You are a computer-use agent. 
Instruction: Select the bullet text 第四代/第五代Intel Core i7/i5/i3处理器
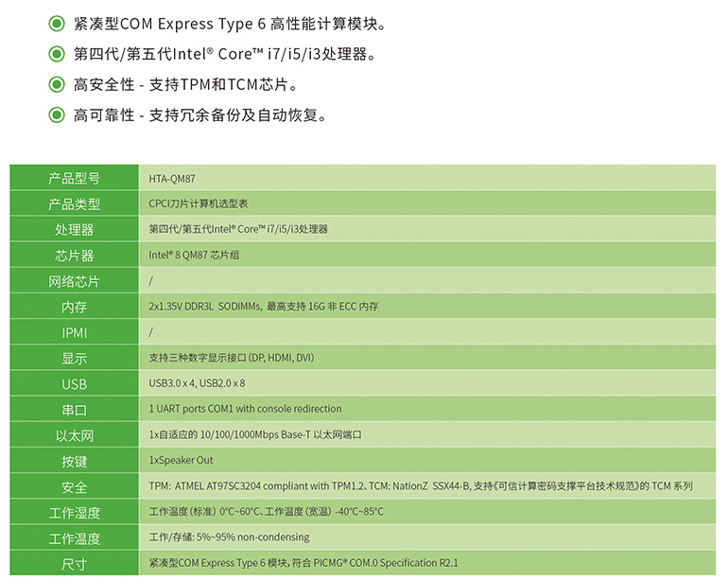click(225, 54)
